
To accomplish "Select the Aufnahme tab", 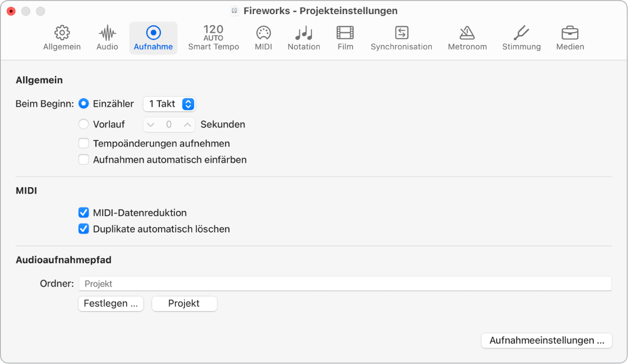I will [x=153, y=38].
